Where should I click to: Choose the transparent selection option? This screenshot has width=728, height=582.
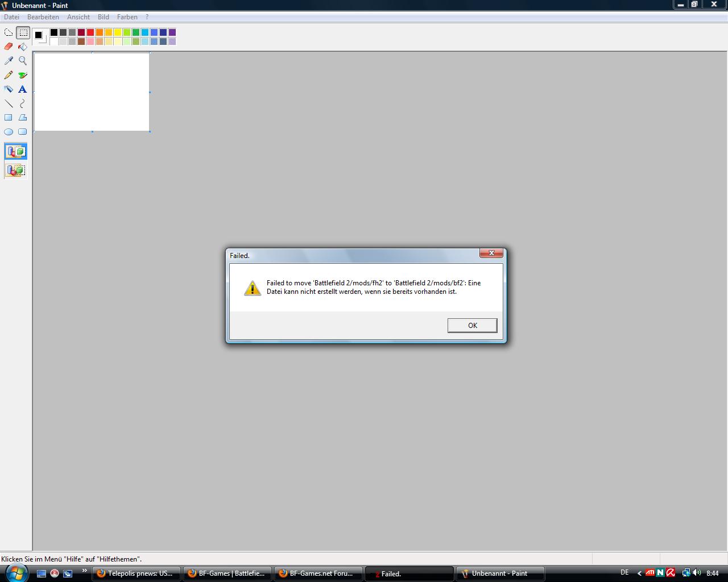pos(16,170)
